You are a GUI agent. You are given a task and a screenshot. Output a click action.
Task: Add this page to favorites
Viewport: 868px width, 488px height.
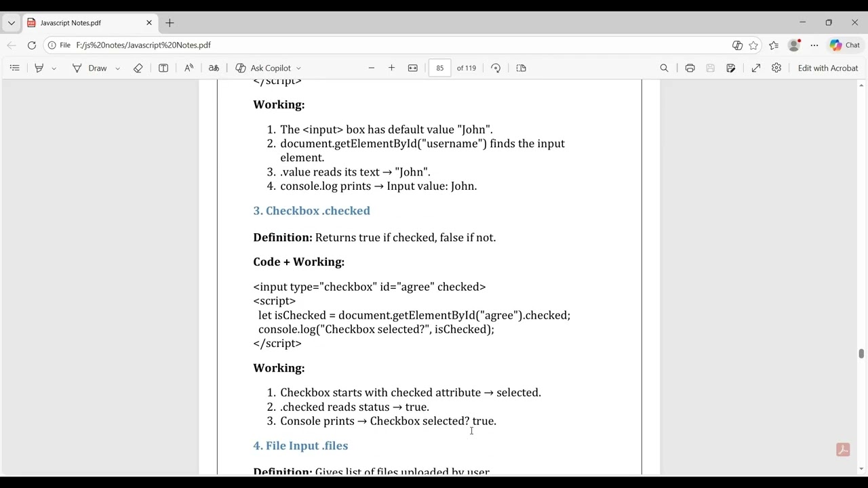(753, 45)
